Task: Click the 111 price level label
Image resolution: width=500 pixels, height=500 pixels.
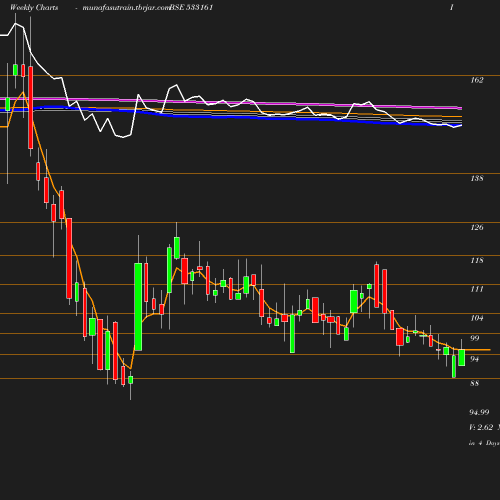Action: tap(477, 289)
